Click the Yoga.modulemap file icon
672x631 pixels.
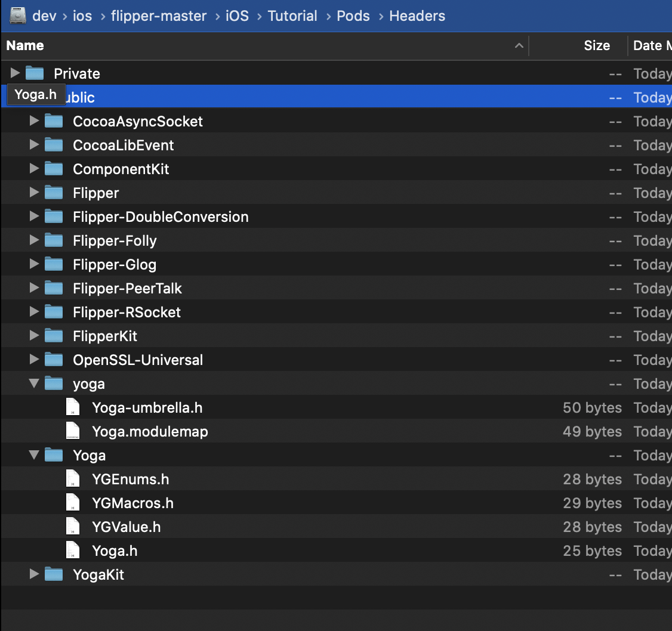pyautogui.click(x=73, y=431)
